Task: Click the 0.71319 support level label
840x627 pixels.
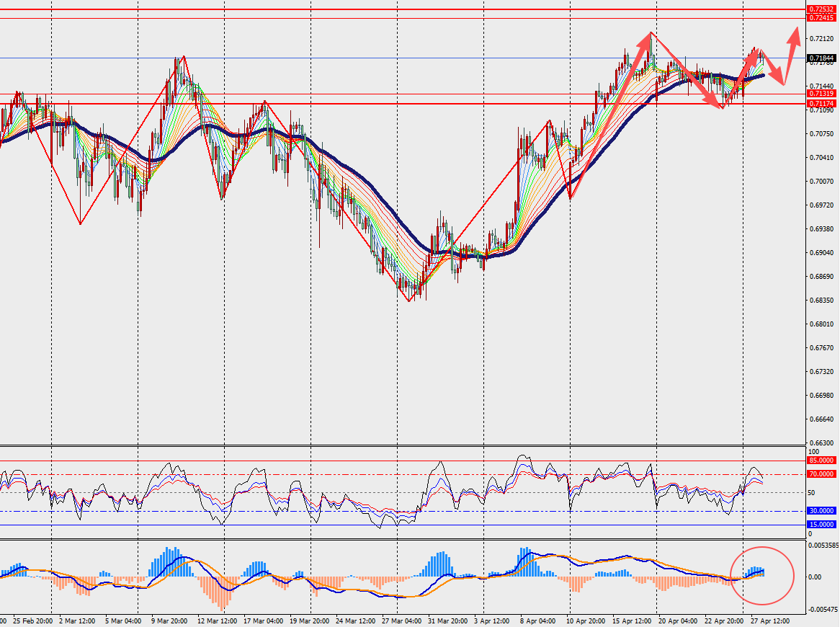Action: coord(821,94)
